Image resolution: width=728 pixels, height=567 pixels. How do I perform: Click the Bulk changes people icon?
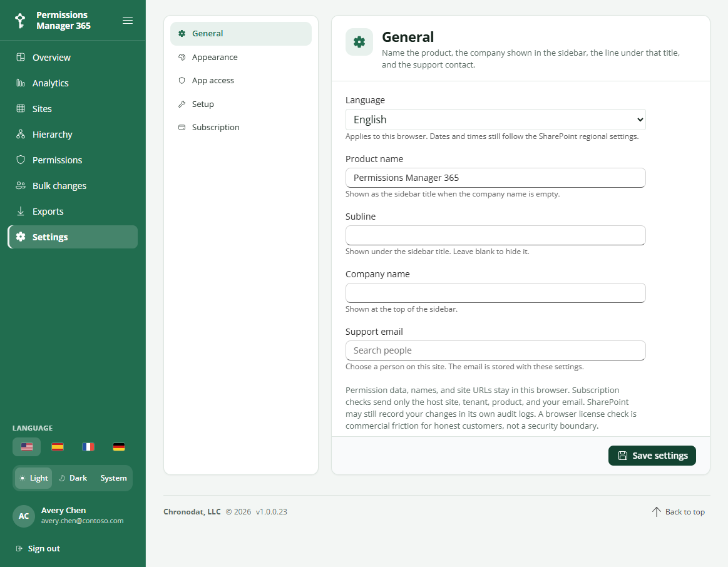pos(21,185)
